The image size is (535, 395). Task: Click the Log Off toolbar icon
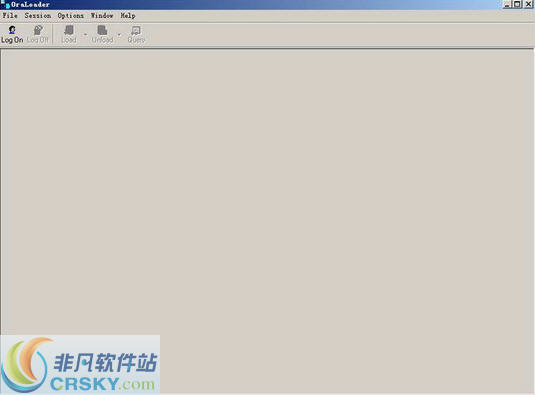pos(38,34)
